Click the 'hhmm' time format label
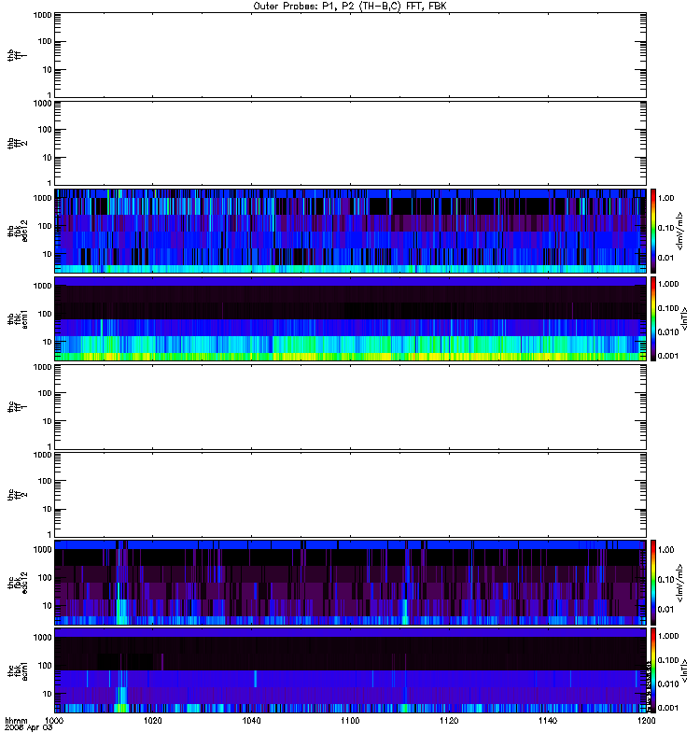700x747 pixels. (x=16, y=721)
